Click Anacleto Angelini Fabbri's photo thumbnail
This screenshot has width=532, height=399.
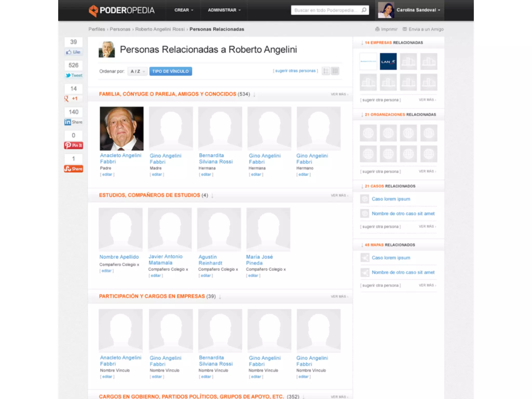coord(122,128)
